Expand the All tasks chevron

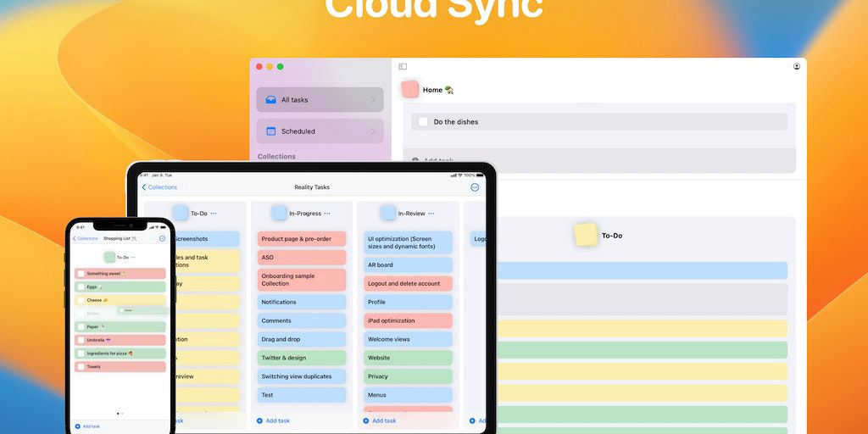pyautogui.click(x=372, y=100)
